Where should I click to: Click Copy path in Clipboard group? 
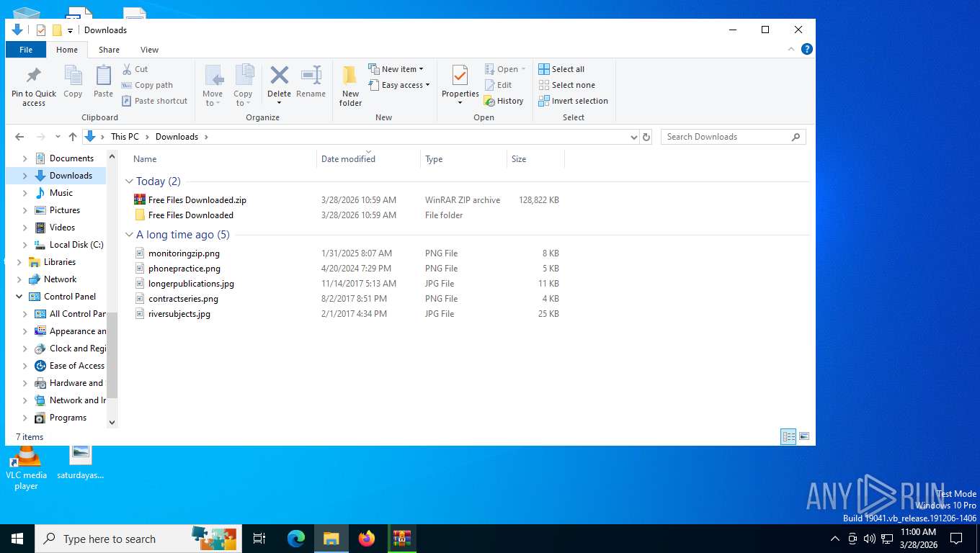pos(147,85)
